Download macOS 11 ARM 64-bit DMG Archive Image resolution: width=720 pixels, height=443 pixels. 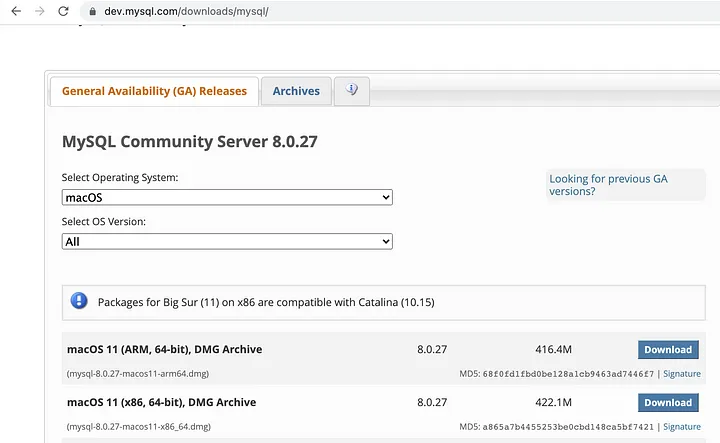(x=668, y=350)
